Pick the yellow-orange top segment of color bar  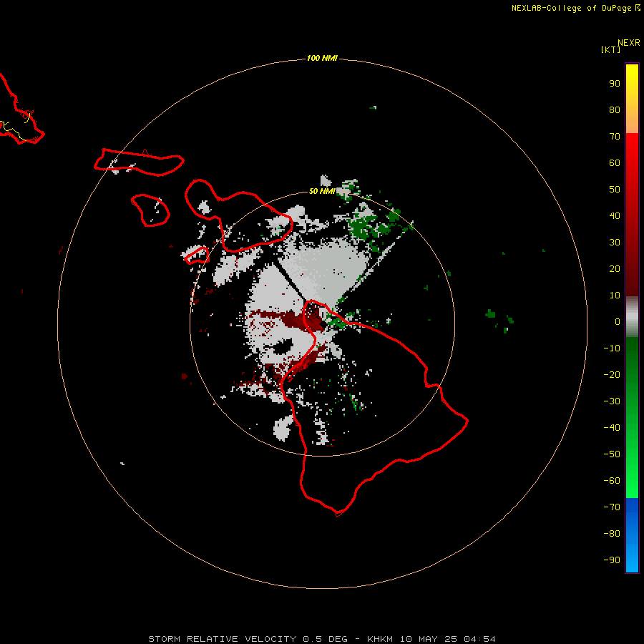(x=632, y=99)
